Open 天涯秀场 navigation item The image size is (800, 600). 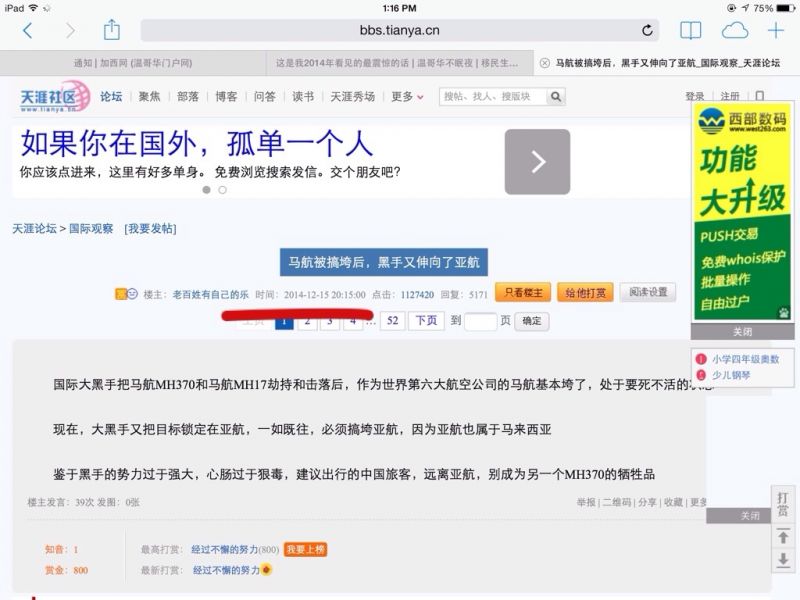(x=353, y=96)
